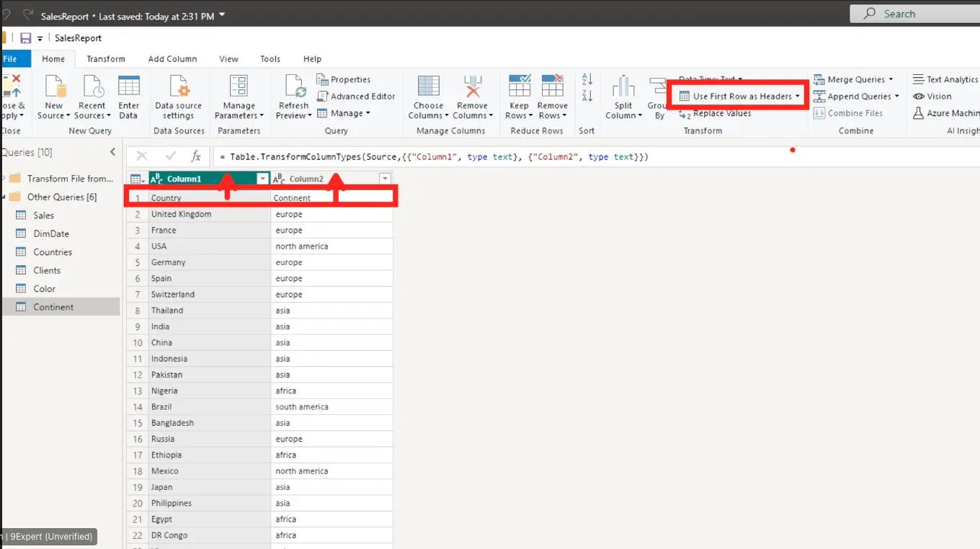The image size is (980, 549).
Task: Open Recent Sources icon
Action: coord(93,86)
